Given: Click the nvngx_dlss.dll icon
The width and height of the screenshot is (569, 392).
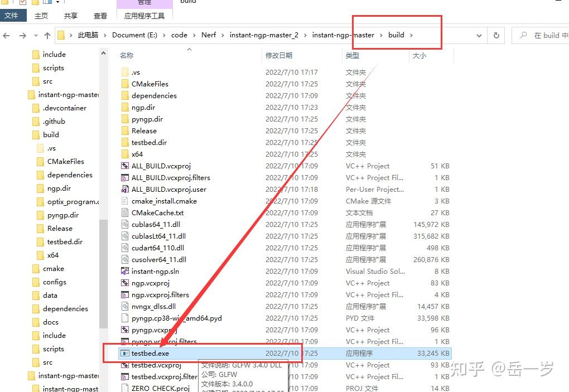Looking at the screenshot, I should (x=124, y=306).
